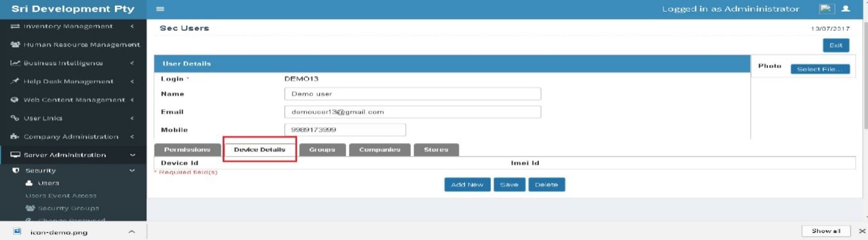Click the Business Intelligence chart icon
Image resolution: width=868 pixels, height=240 pixels.
(15, 63)
